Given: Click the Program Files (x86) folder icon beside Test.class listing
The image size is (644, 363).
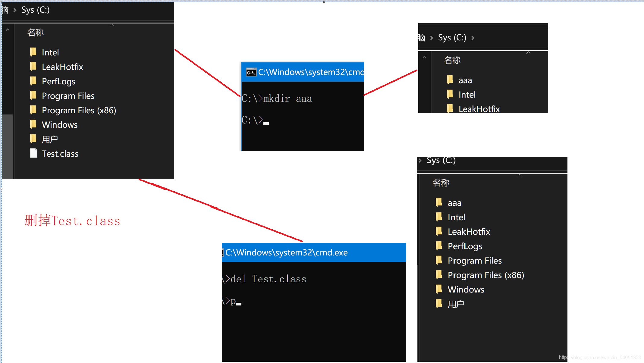Looking at the screenshot, I should coord(33,110).
